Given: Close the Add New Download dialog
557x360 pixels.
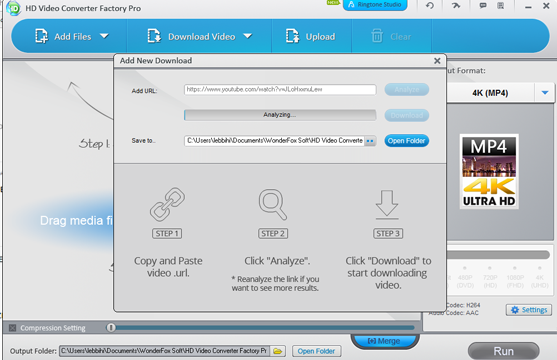Looking at the screenshot, I should tap(437, 61).
